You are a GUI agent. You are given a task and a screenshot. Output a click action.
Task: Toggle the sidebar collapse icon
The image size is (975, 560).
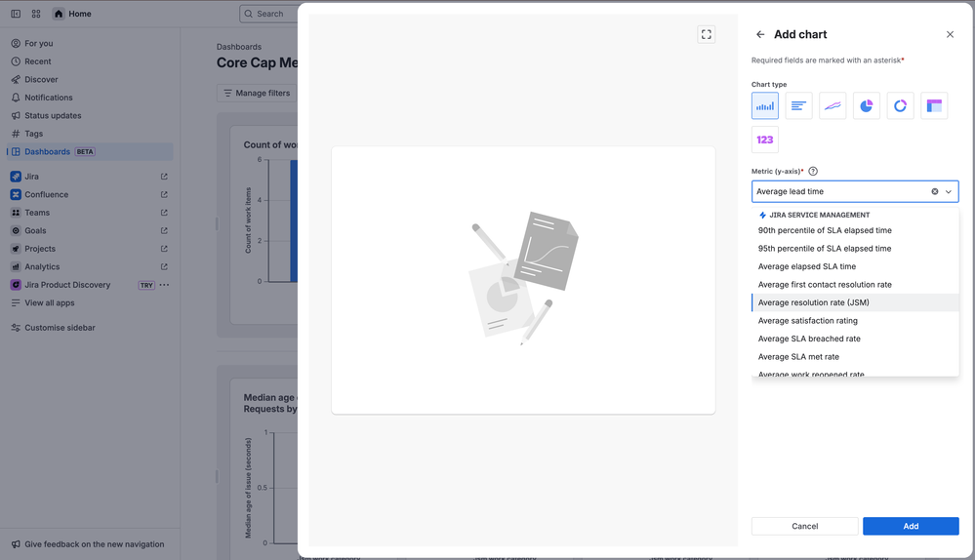tap(16, 14)
